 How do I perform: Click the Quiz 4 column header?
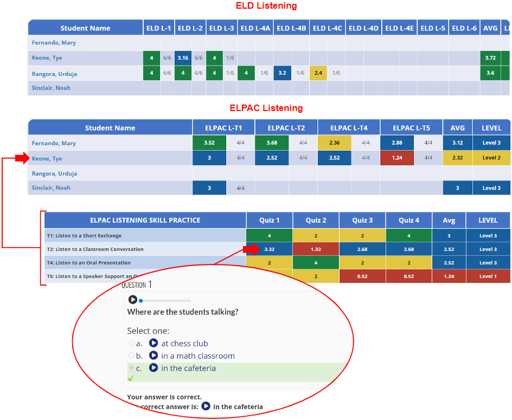(x=409, y=220)
